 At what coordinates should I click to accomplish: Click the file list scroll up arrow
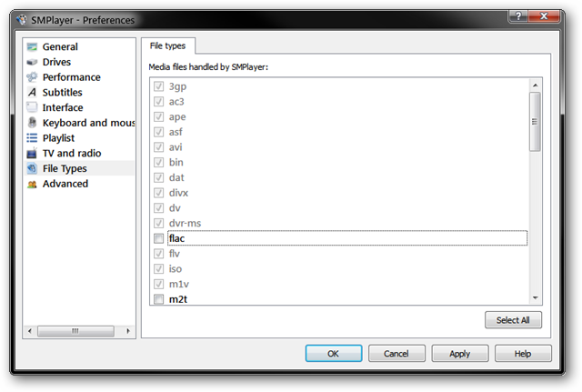tap(536, 85)
